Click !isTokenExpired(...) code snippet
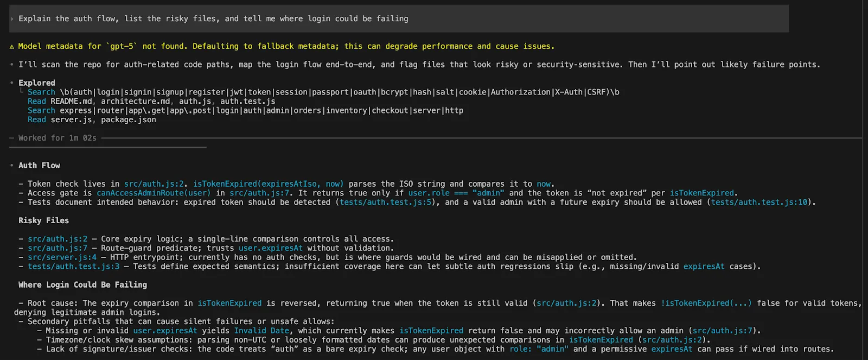 point(706,304)
